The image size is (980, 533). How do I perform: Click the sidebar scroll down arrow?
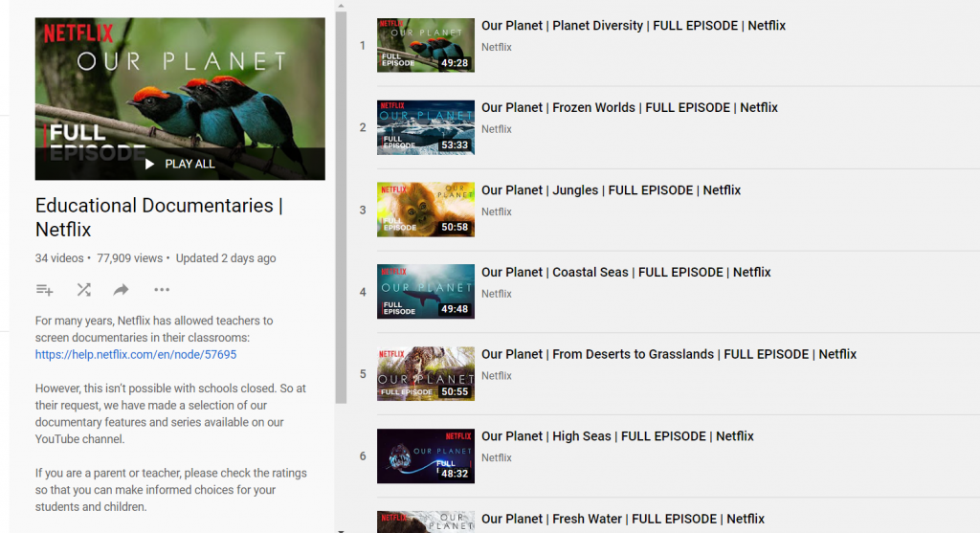pos(341,530)
